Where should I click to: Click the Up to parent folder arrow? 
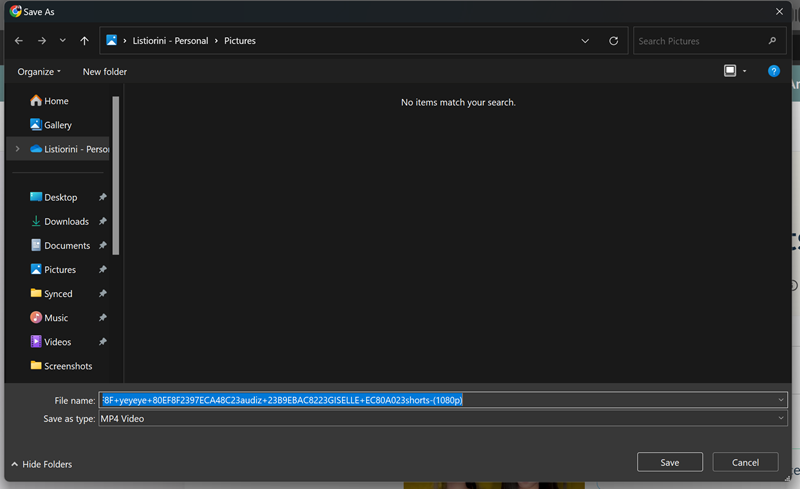click(x=84, y=41)
